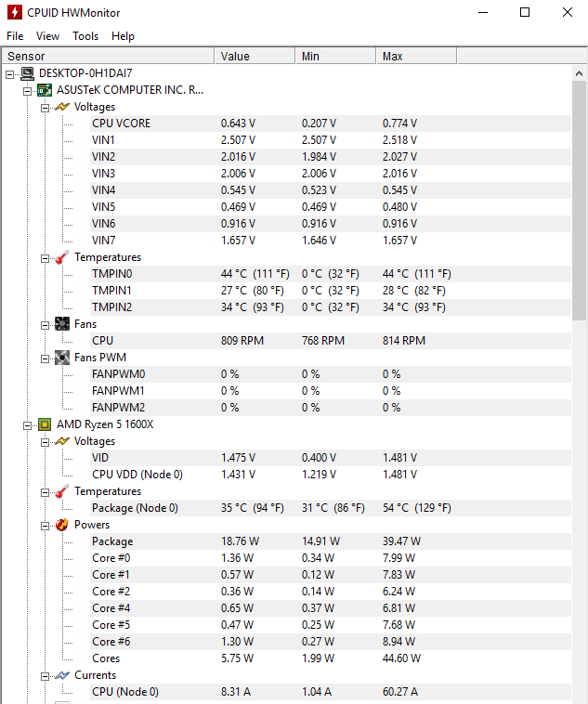Select the CPU fan row
Viewport: 588px width, 704px height.
(331, 341)
